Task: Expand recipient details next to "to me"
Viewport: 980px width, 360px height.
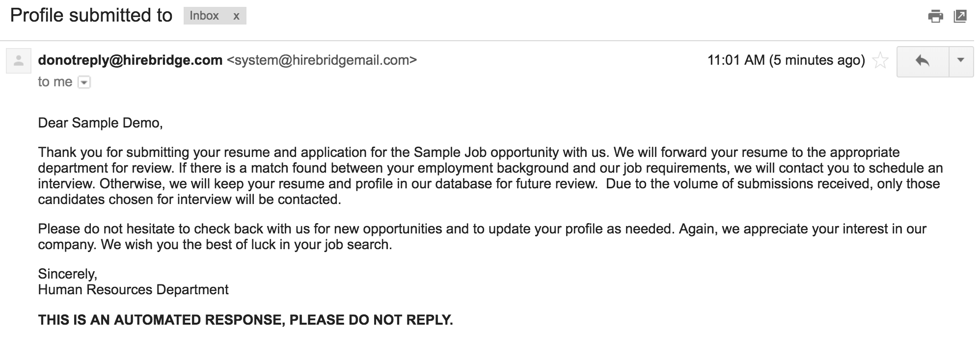Action: tap(84, 82)
